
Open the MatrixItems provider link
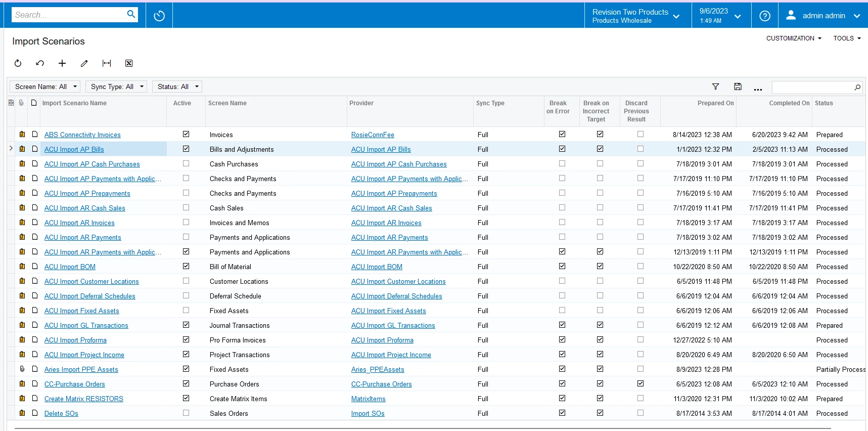(x=368, y=399)
